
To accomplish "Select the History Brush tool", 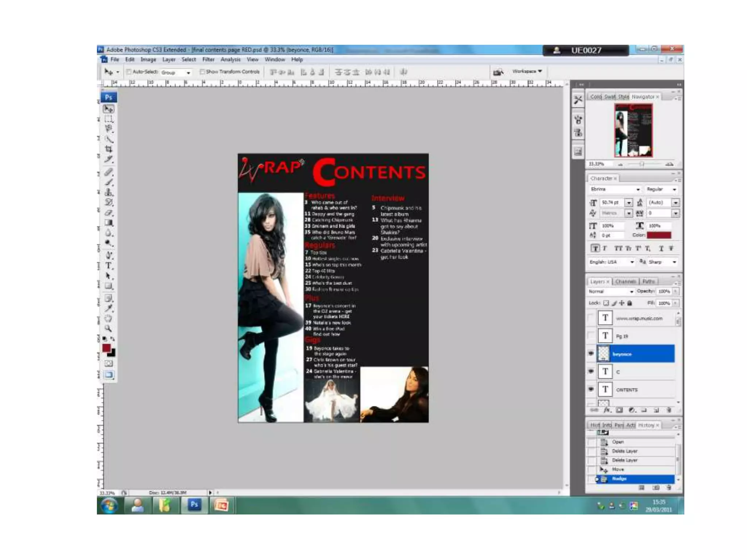I will pyautogui.click(x=109, y=202).
